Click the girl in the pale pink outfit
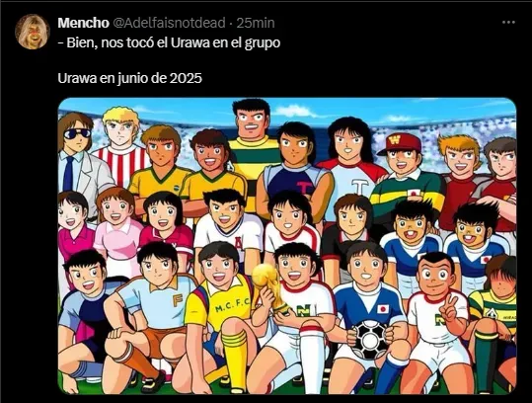Viewport: 532px width, 403px height. [x=117, y=231]
